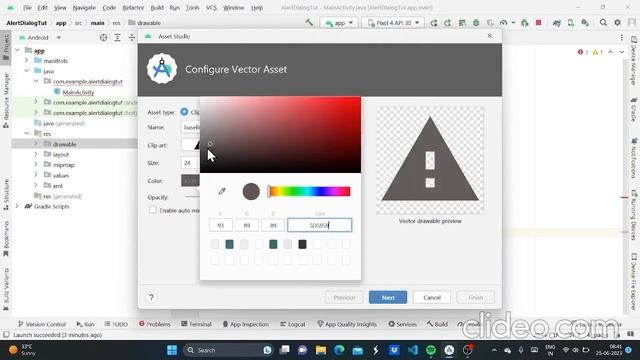Open the help question mark in Asset Studio
640x360 pixels.
tap(151, 297)
